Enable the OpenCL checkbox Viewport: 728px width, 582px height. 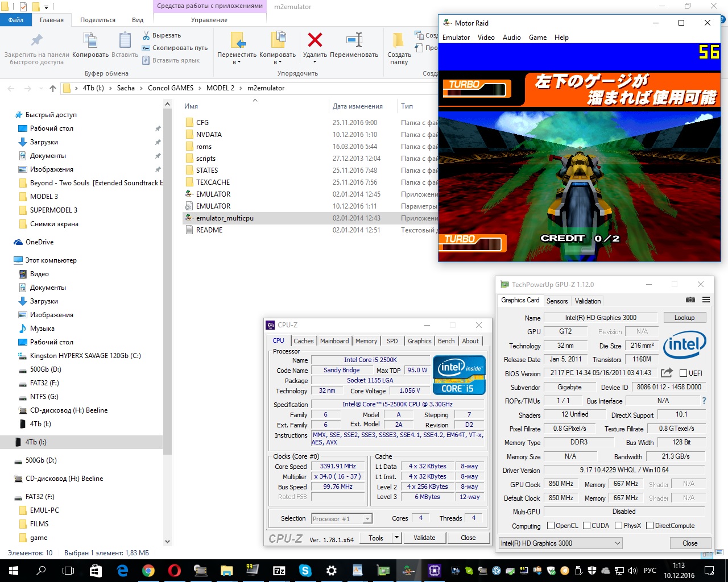click(x=551, y=526)
